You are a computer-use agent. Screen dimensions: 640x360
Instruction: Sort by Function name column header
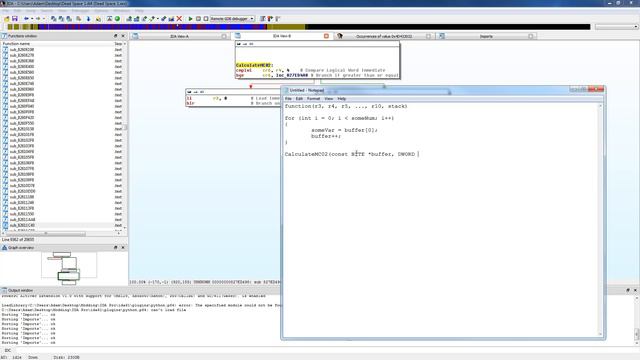57,43
